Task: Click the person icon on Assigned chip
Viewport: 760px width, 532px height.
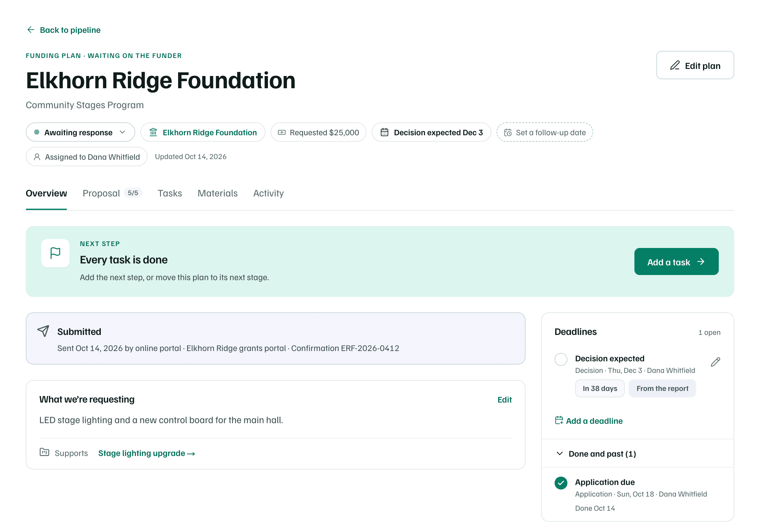Action: click(37, 157)
